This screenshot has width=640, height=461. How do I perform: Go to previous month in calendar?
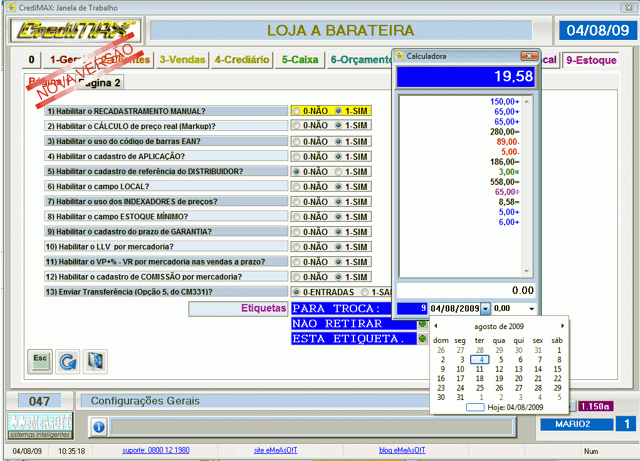point(436,326)
